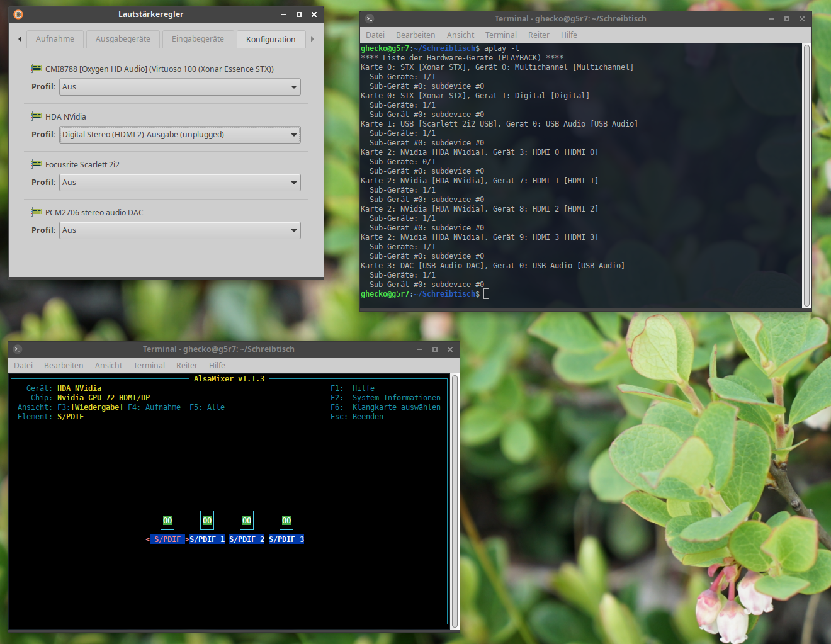Click the terminal icon in the AlsaMixer terminal title bar

pyautogui.click(x=18, y=349)
